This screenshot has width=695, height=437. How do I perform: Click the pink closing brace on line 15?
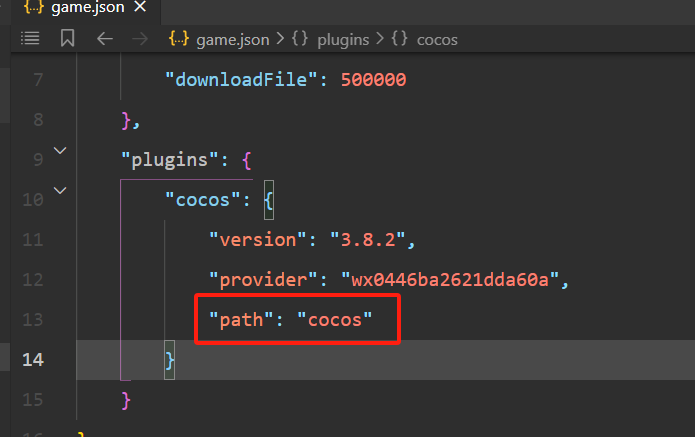(126, 400)
